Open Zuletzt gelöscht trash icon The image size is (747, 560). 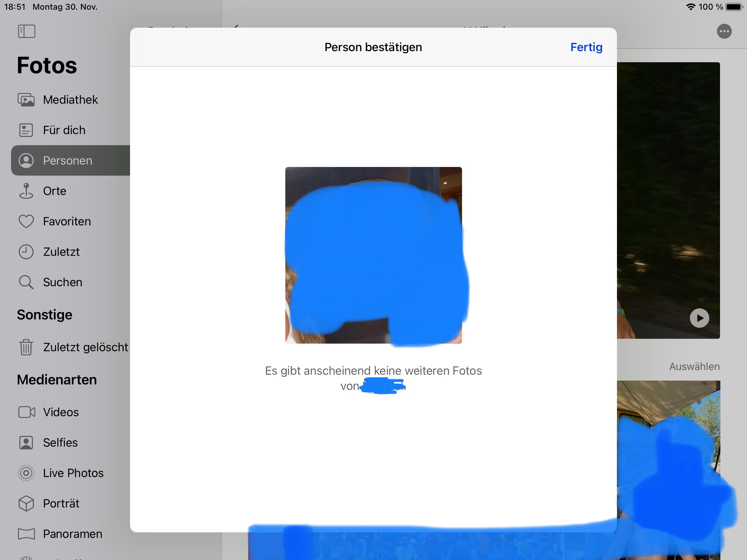[26, 347]
